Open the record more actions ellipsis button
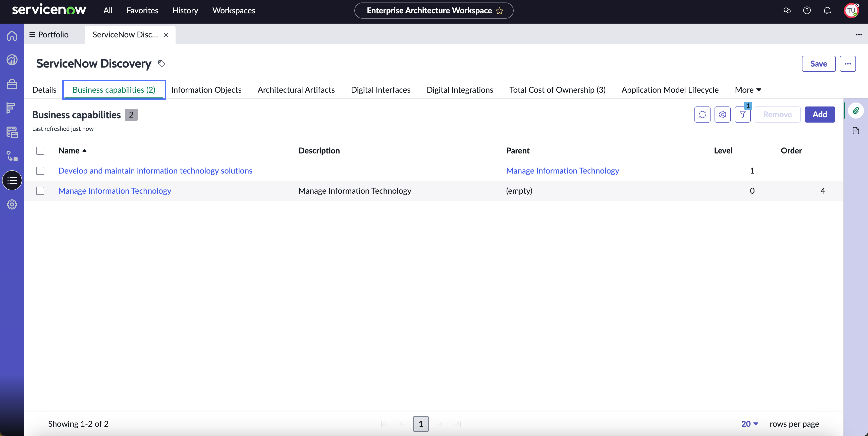The height and width of the screenshot is (436, 868). tap(848, 64)
